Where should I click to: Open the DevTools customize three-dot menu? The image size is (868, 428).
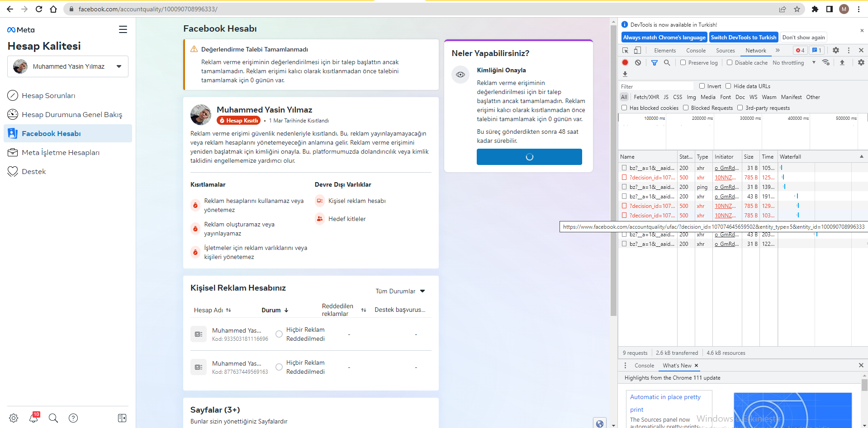click(849, 50)
